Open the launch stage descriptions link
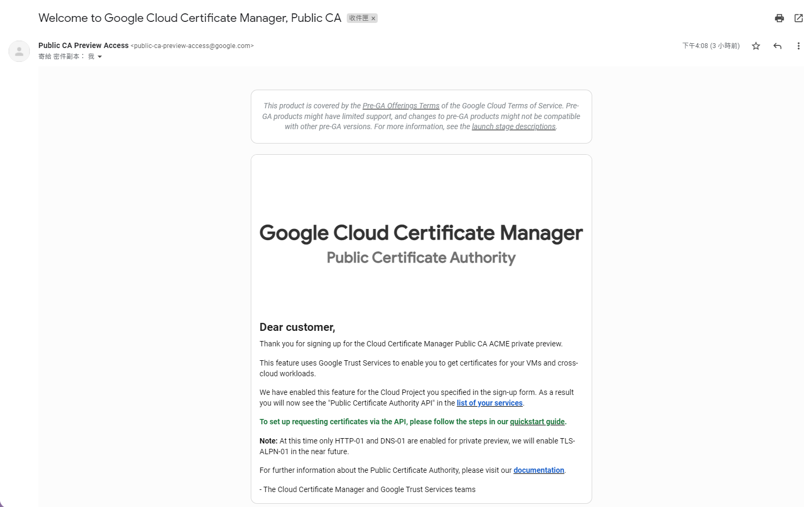The width and height of the screenshot is (812, 507). [x=513, y=126]
